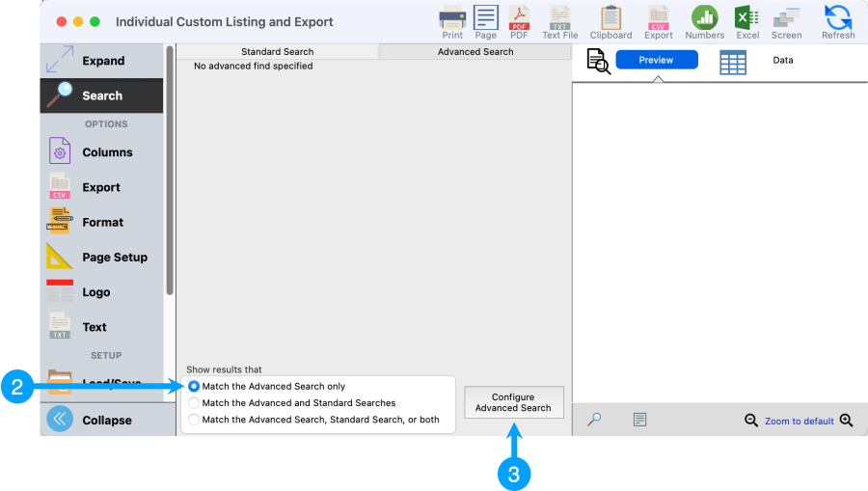Choose Match Advanced, Standard, or both option
The height and width of the screenshot is (491, 868).
(x=195, y=420)
